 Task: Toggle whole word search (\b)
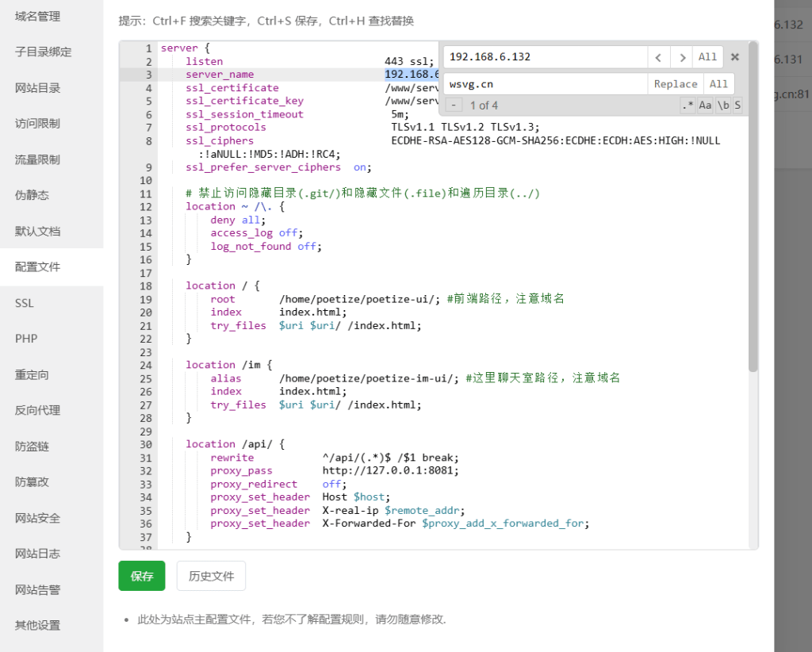[723, 105]
